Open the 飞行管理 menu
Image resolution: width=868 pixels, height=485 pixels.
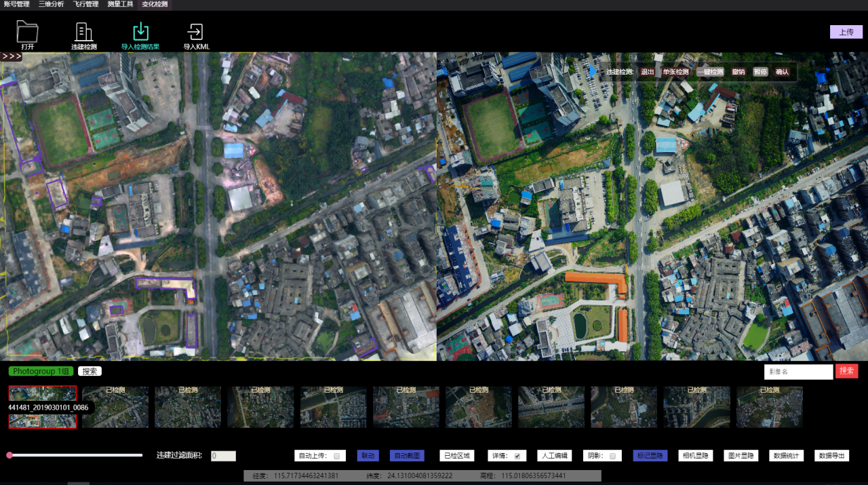click(85, 5)
